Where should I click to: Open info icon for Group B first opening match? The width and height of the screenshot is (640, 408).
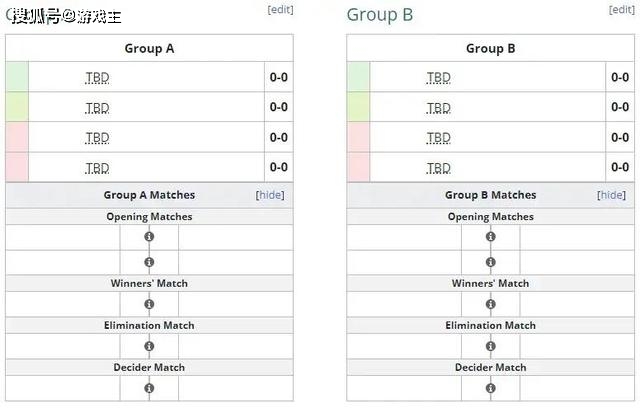(491, 237)
